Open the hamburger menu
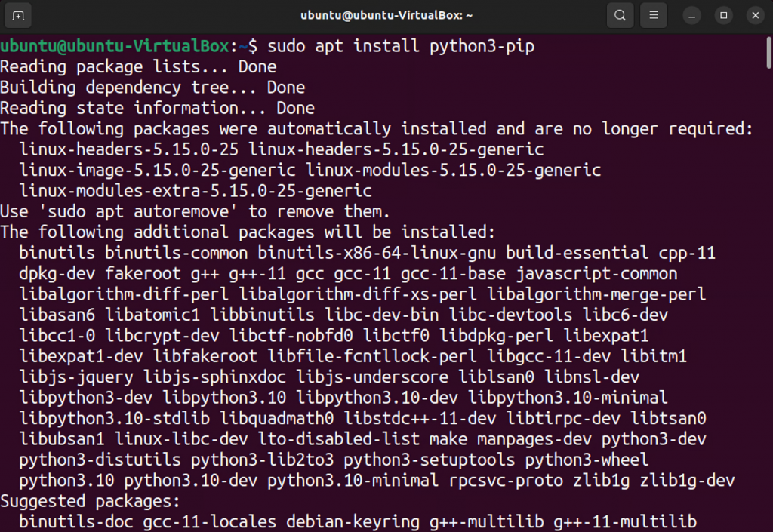 653,14
